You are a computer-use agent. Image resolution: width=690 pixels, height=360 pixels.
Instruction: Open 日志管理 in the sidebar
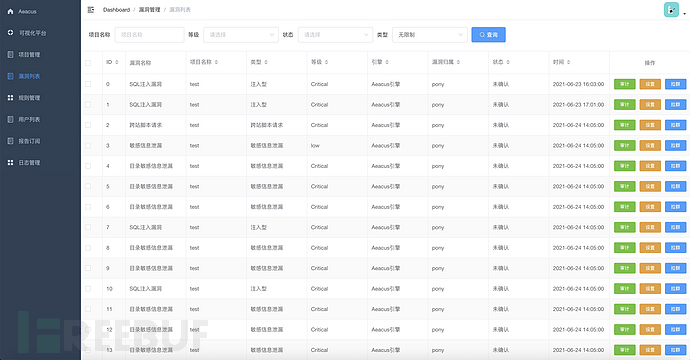[x=29, y=162]
